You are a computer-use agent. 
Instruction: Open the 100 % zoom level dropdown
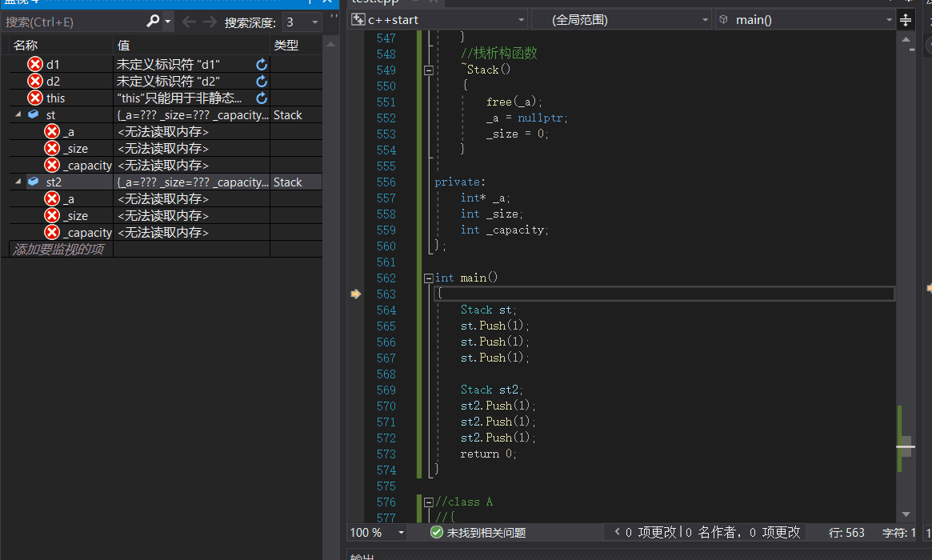pyautogui.click(x=401, y=532)
